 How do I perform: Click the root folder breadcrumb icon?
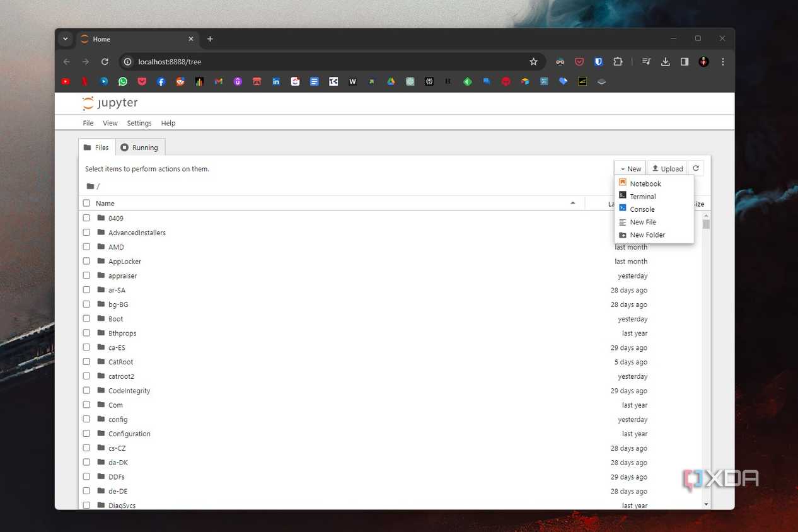[x=90, y=186]
